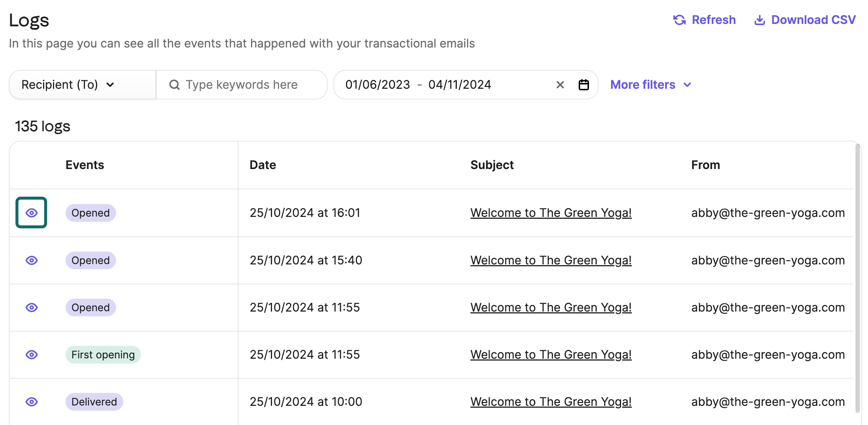Image resolution: width=868 pixels, height=425 pixels.
Task: Click the magnifying glass in the keyword field
Action: click(x=174, y=84)
